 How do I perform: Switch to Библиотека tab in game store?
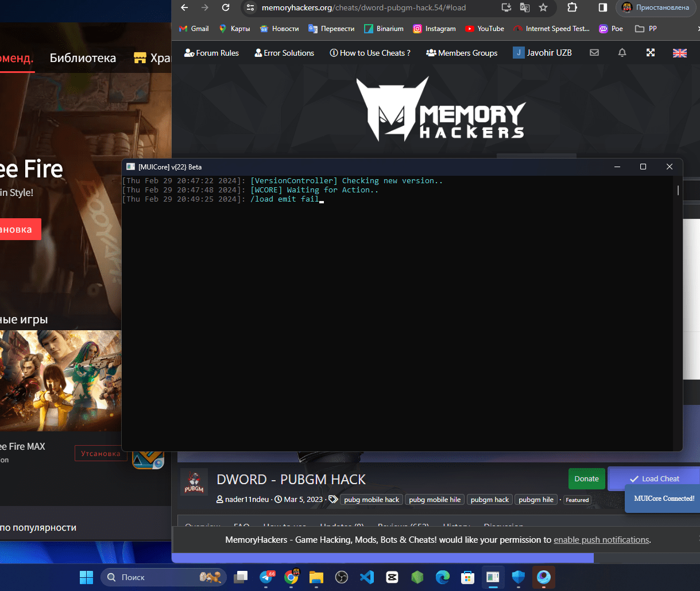[83, 57]
